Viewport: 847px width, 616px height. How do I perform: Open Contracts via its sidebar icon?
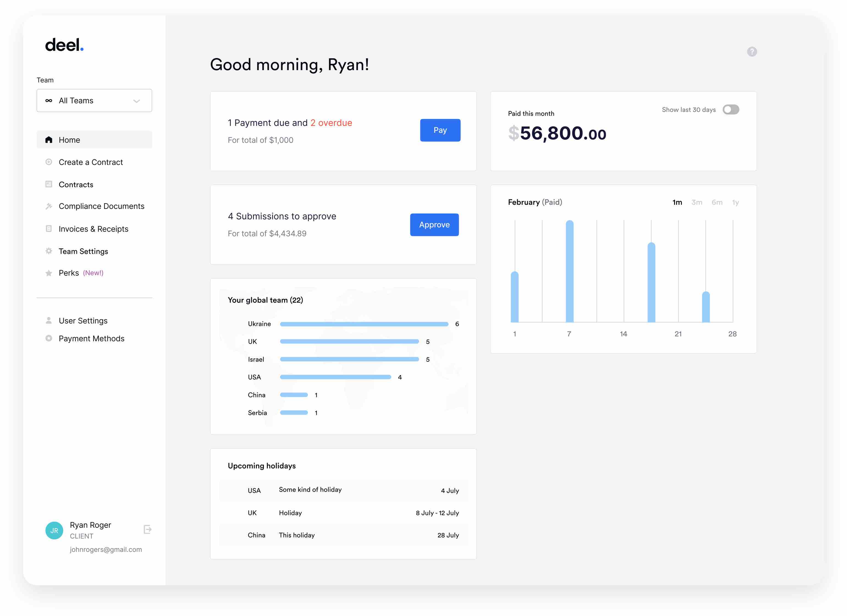pos(49,184)
